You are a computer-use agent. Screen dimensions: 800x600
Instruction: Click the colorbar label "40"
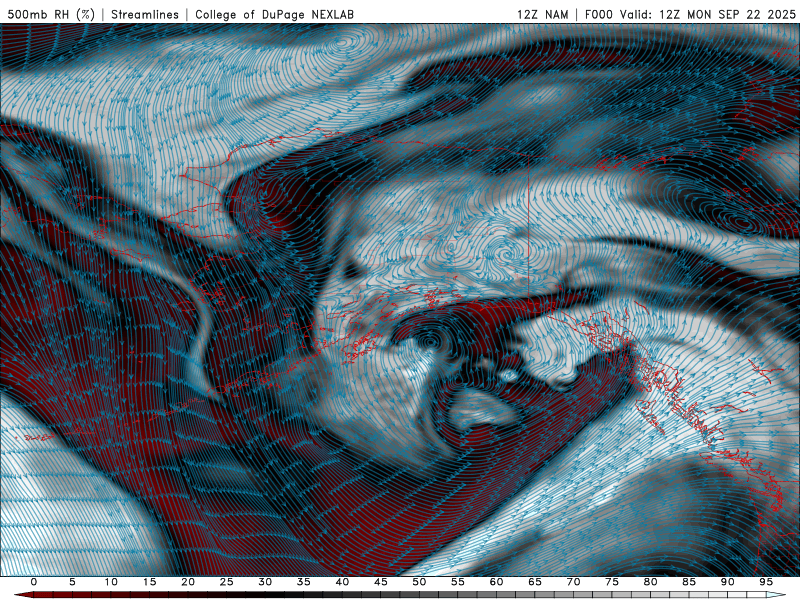pos(342,582)
